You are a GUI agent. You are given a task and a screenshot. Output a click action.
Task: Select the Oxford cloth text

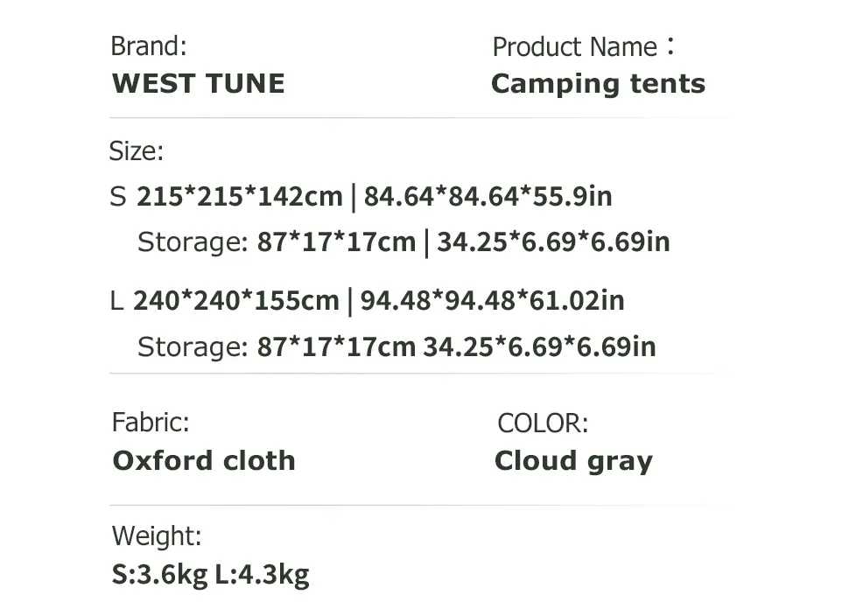(204, 461)
